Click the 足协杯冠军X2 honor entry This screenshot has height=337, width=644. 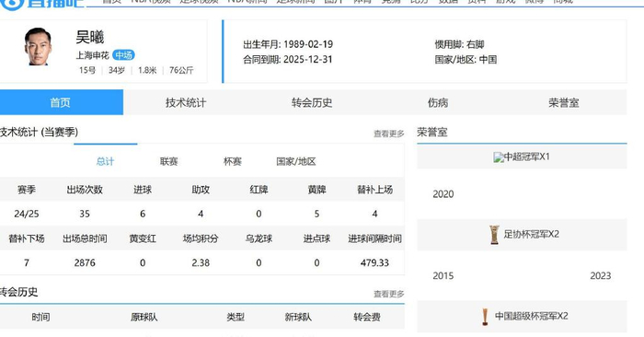click(x=522, y=235)
